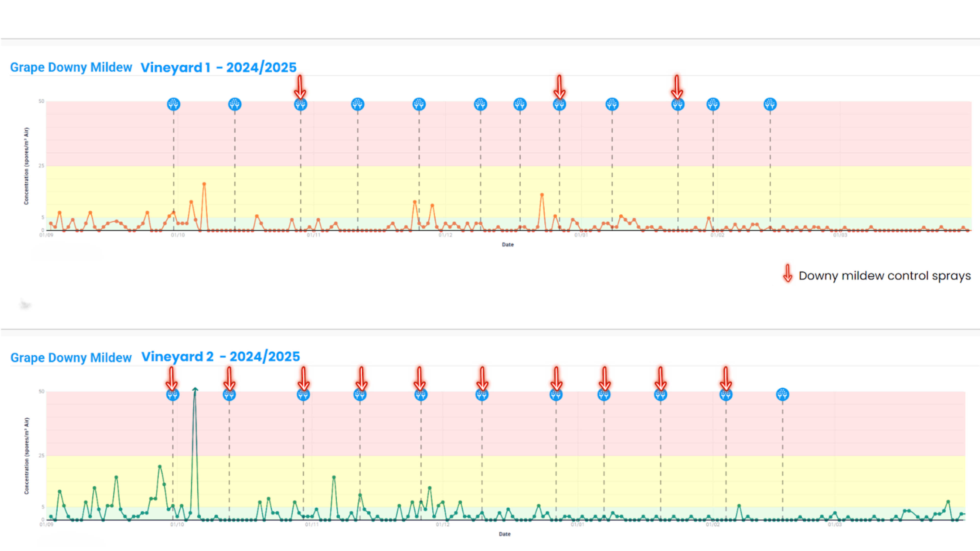This screenshot has width=980, height=551.
Task: Click Downy mildew control sprays legend text
Action: [x=885, y=276]
